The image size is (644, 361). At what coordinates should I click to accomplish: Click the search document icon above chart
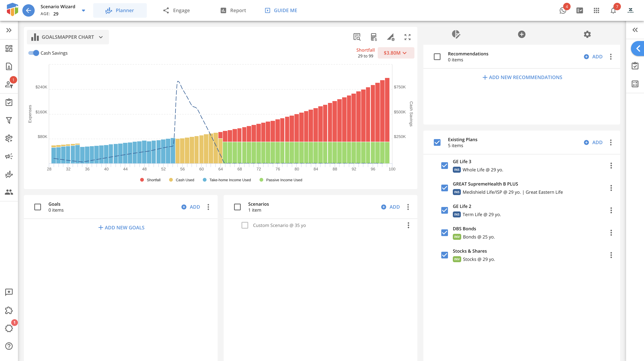pyautogui.click(x=357, y=37)
